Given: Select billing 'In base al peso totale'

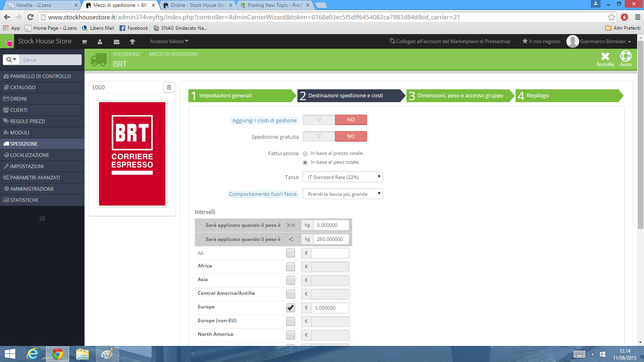Looking at the screenshot, I should (x=305, y=162).
